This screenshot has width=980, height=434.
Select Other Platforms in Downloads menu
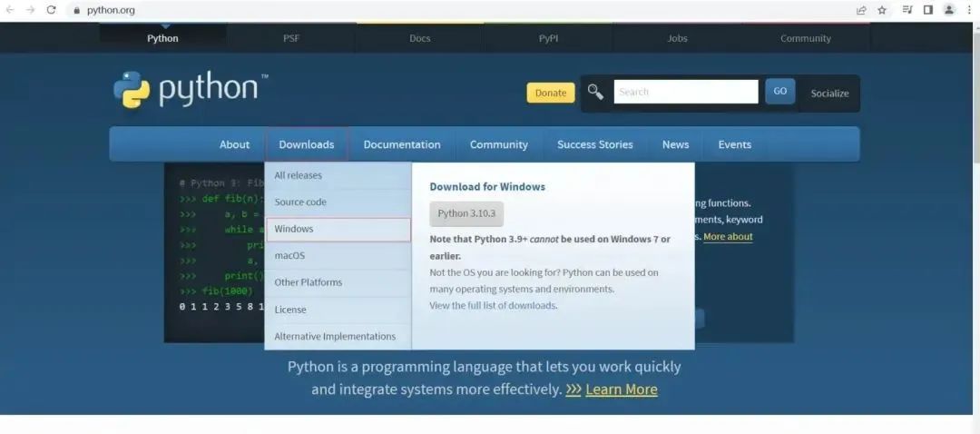pos(338,282)
